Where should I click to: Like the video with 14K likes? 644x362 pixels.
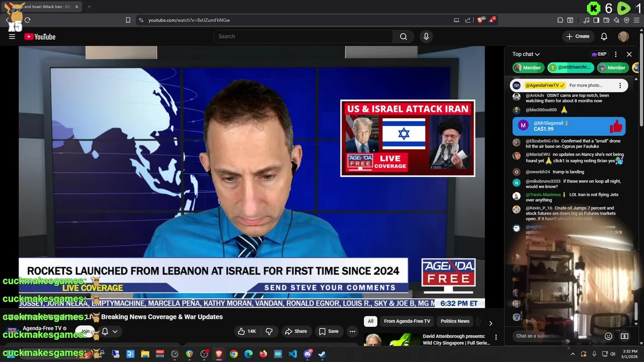(x=247, y=331)
